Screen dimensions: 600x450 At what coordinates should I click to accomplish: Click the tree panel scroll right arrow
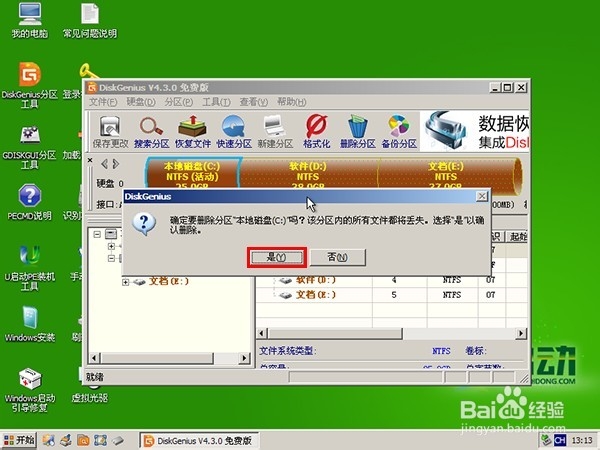click(244, 358)
